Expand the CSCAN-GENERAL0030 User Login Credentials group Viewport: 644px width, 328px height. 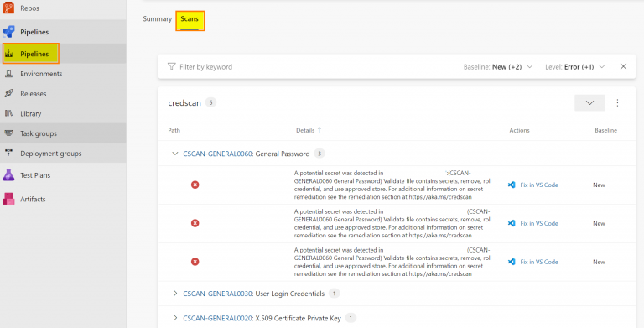[175, 294]
